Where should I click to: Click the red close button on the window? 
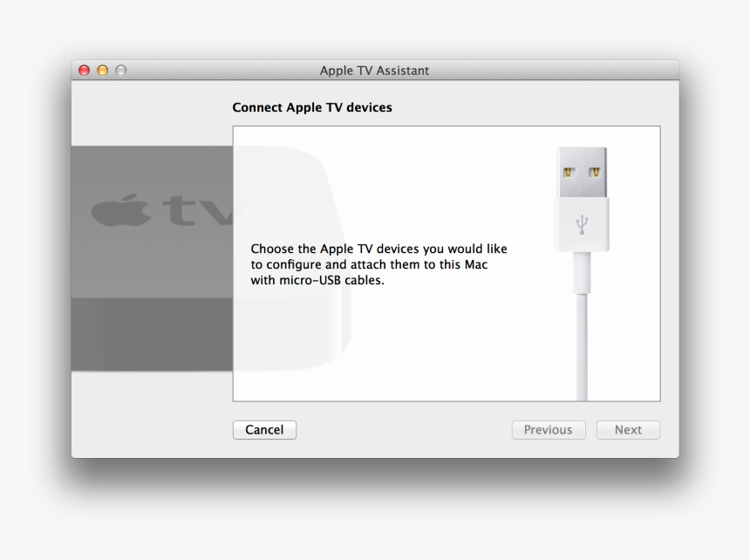[x=83, y=70]
